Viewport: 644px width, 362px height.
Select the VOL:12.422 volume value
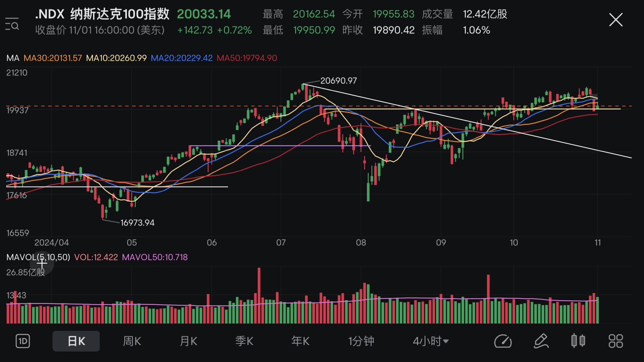[x=96, y=257]
